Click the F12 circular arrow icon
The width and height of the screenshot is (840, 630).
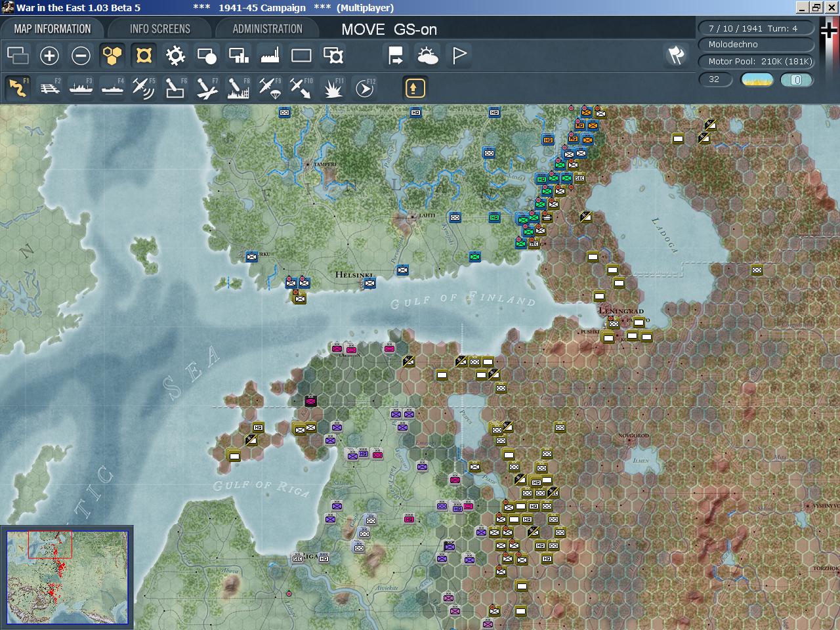[x=364, y=88]
